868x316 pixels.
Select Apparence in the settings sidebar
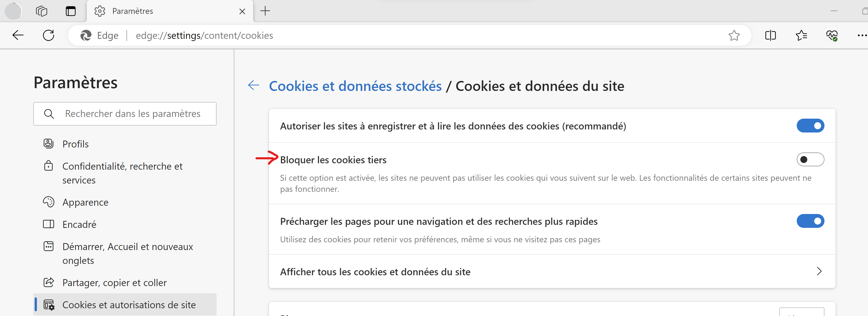pos(85,202)
